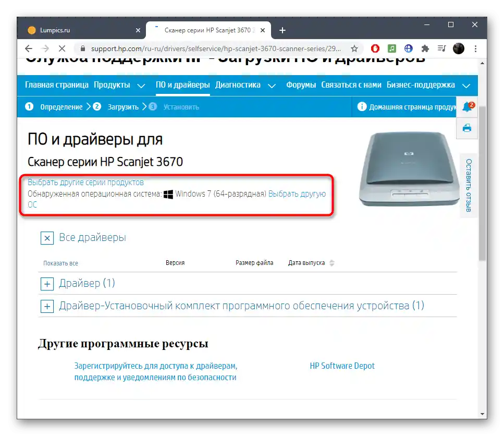Open Главная страница menu item
Image resolution: width=504 pixels, height=436 pixels.
pos(57,85)
